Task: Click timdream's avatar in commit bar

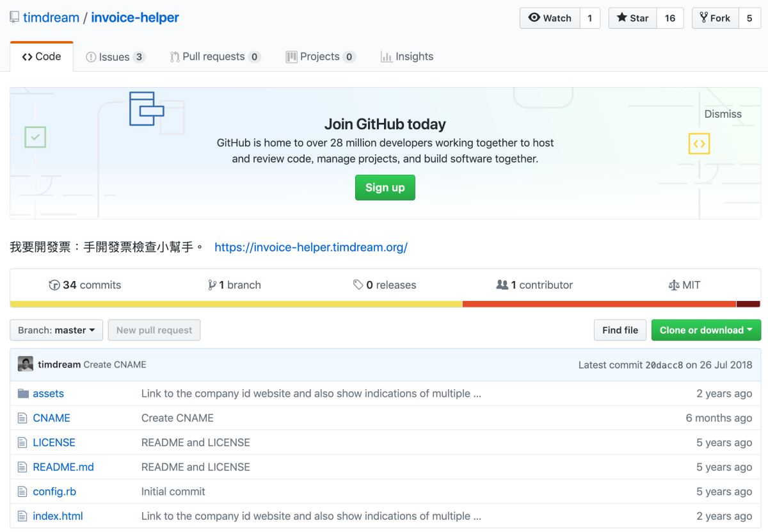Action: (x=26, y=364)
